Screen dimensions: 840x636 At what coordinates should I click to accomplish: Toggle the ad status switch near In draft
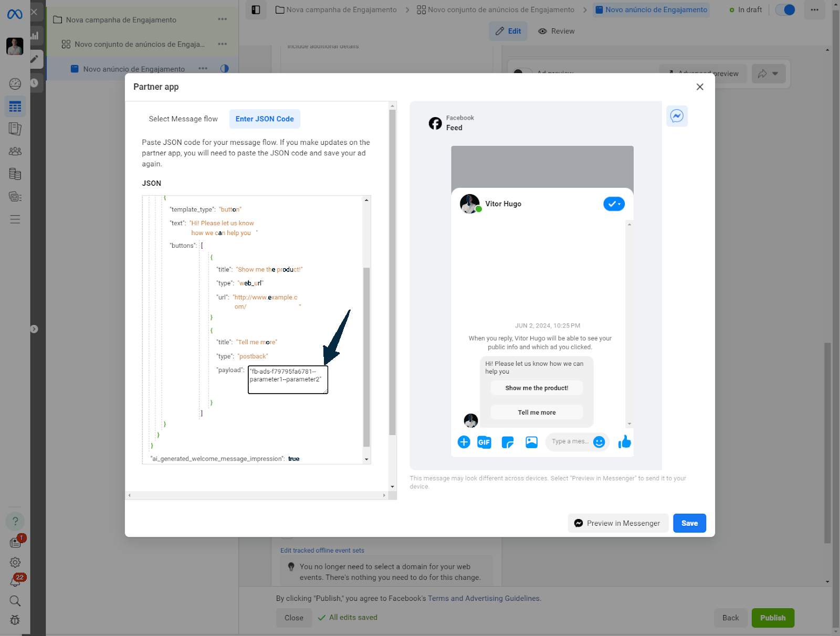click(785, 10)
